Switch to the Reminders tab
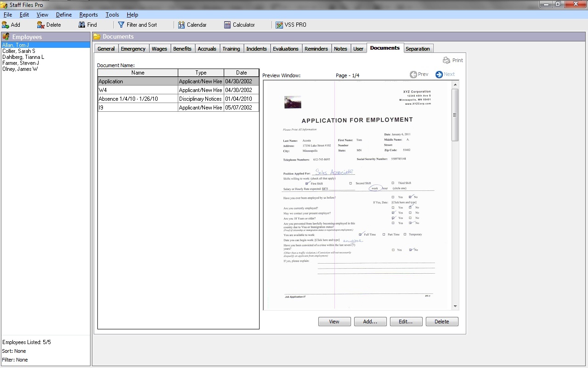Screen dimensions: 588x368 317,49
